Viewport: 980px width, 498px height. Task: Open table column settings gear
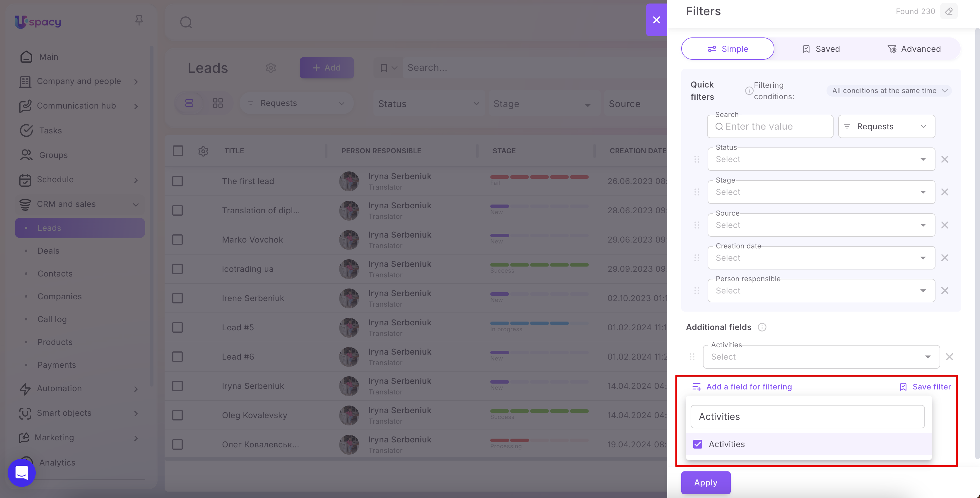point(203,151)
